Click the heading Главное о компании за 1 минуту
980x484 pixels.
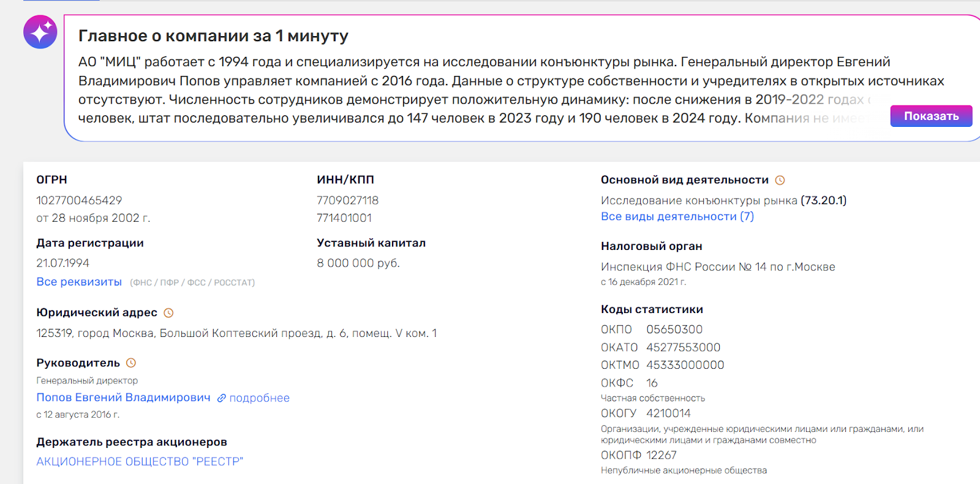[213, 36]
